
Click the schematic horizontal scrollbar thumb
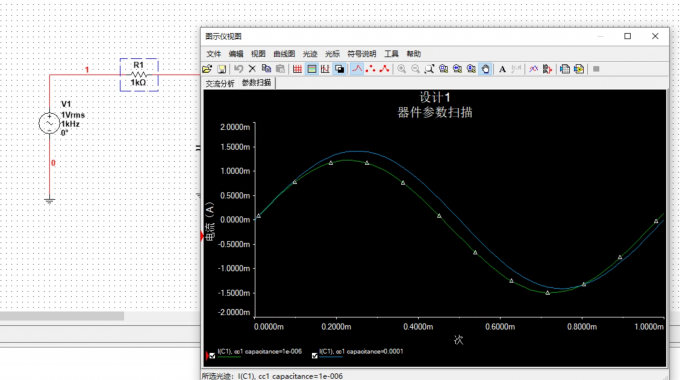click(62, 316)
